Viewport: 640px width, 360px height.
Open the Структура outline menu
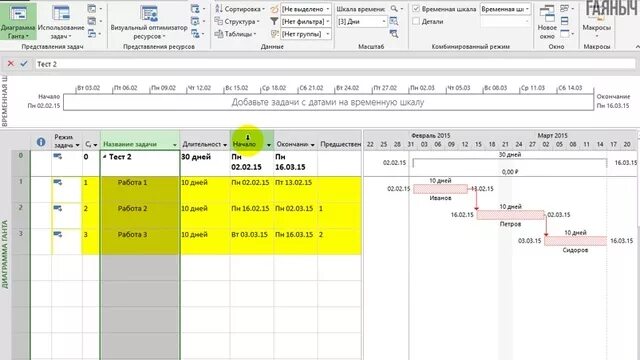click(x=237, y=21)
